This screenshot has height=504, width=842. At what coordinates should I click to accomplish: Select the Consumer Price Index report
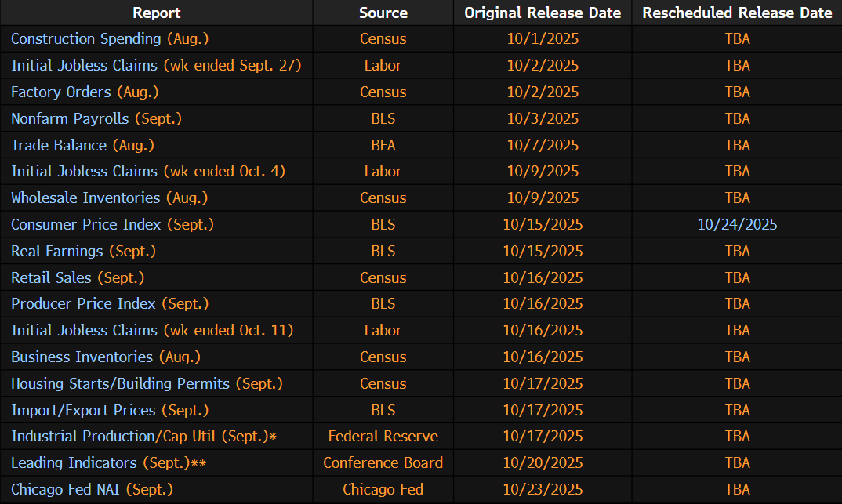pyautogui.click(x=85, y=224)
